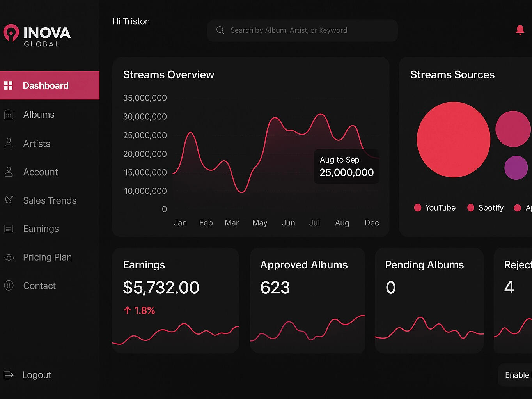
Task: Toggle the YouTube legend dot
Action: [418, 208]
